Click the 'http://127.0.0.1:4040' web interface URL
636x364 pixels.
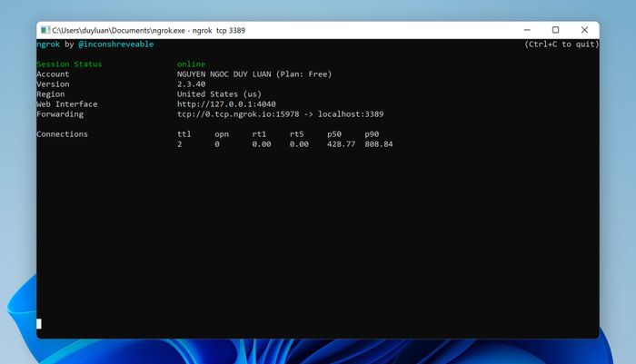(x=226, y=104)
